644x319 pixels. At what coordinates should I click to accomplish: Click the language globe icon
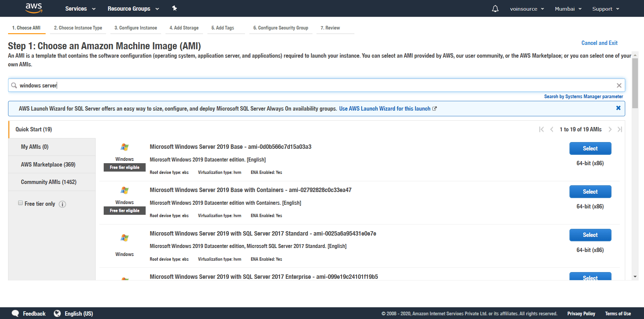click(57, 314)
